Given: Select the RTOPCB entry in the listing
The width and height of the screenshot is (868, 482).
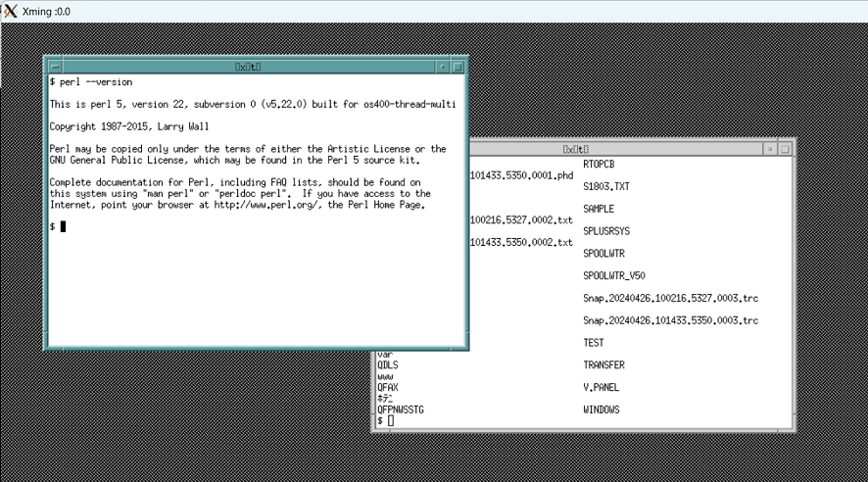Looking at the screenshot, I should pyautogui.click(x=599, y=165).
